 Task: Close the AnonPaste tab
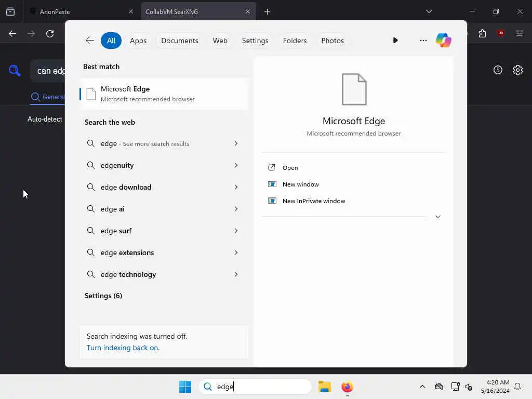[130, 11]
